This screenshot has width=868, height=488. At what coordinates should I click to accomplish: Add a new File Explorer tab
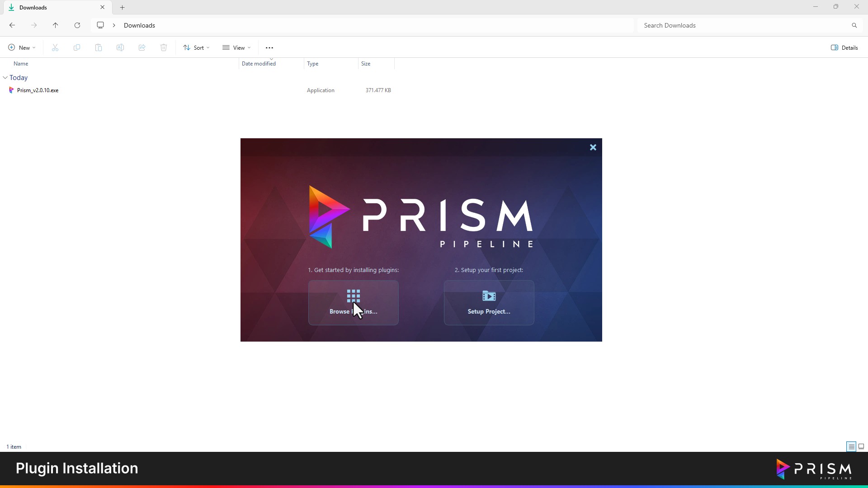pyautogui.click(x=122, y=7)
